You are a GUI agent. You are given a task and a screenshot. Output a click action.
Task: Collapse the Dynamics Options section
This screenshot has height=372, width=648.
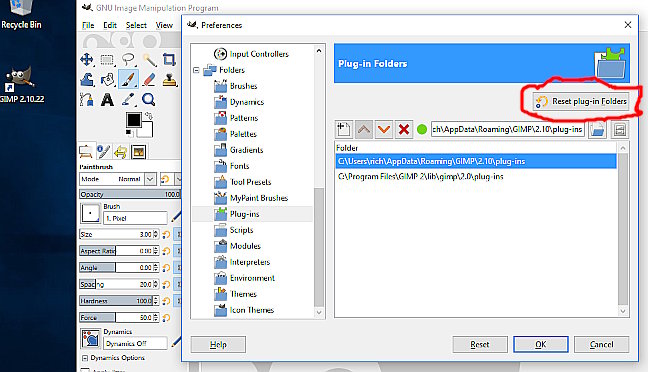click(85, 358)
